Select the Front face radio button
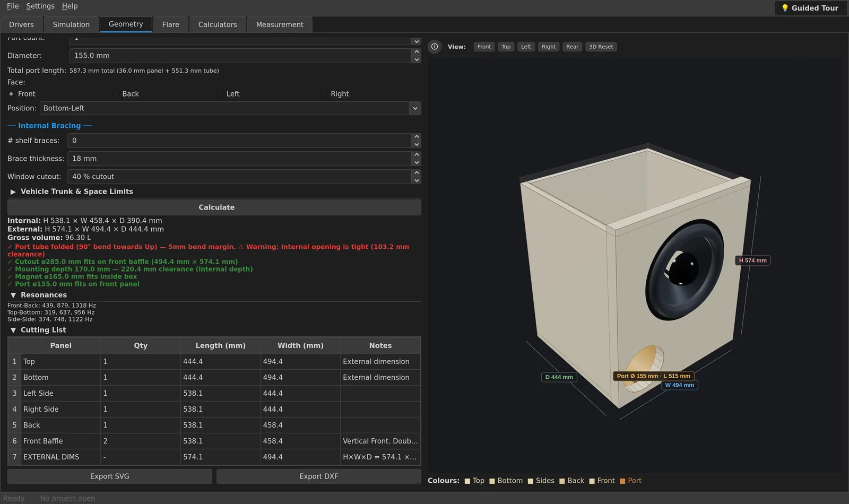849x504 pixels. 11,94
